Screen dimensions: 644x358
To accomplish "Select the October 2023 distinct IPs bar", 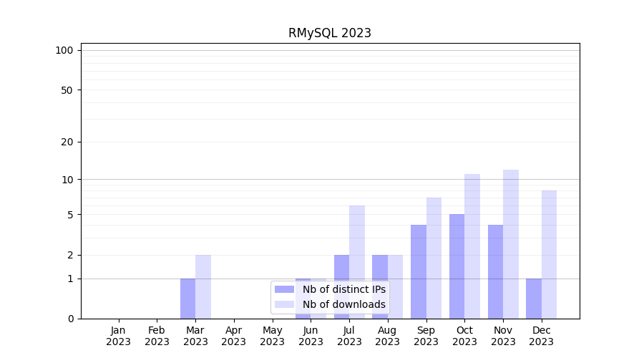I will tap(457, 266).
